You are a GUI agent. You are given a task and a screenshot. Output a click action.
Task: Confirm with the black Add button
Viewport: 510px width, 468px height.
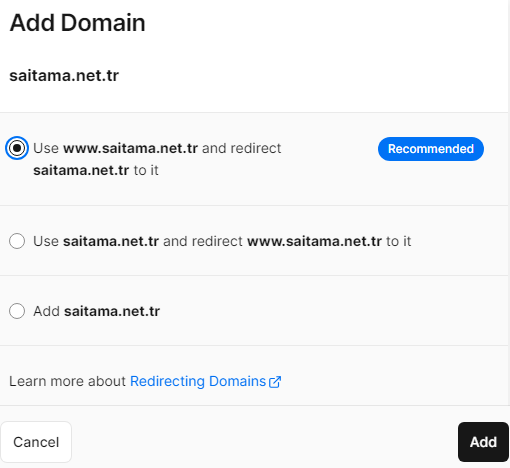pyautogui.click(x=483, y=442)
